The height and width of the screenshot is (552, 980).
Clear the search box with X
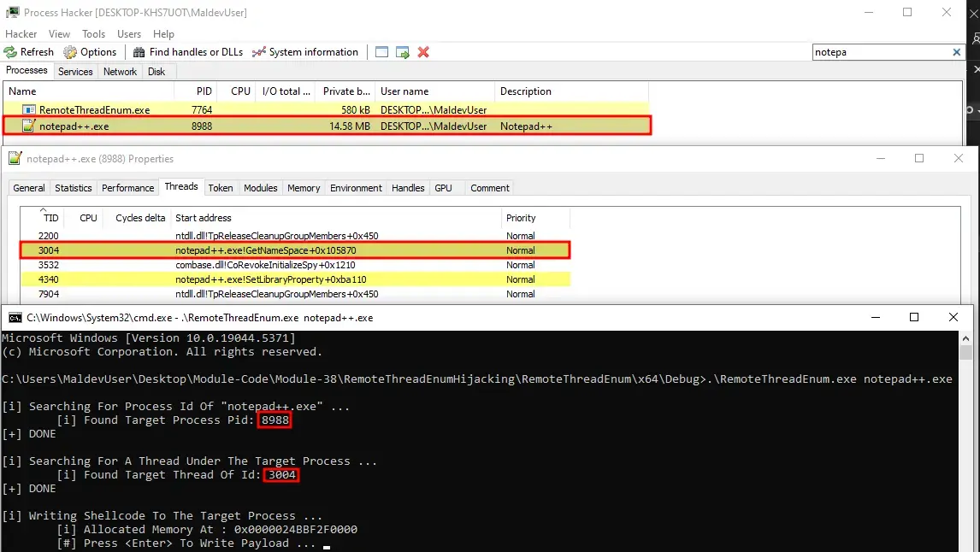point(957,52)
